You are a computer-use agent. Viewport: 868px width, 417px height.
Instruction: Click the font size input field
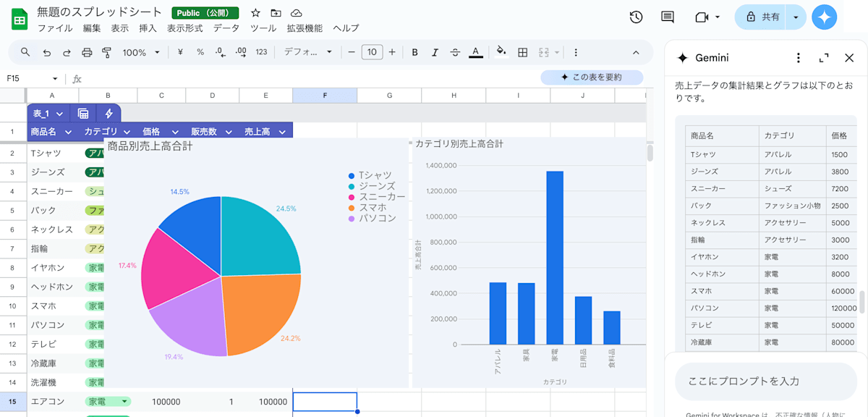coord(372,52)
